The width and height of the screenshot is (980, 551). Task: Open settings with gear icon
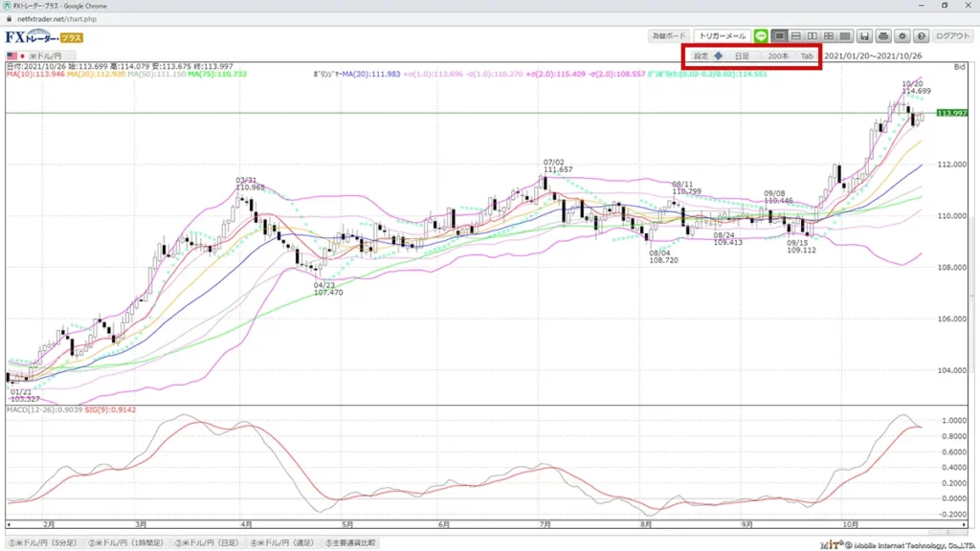902,36
